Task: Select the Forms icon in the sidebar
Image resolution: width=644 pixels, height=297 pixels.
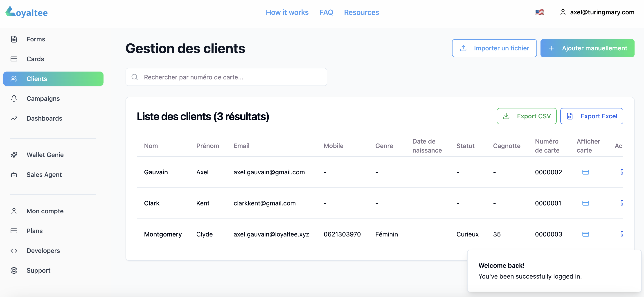Action: (x=14, y=39)
